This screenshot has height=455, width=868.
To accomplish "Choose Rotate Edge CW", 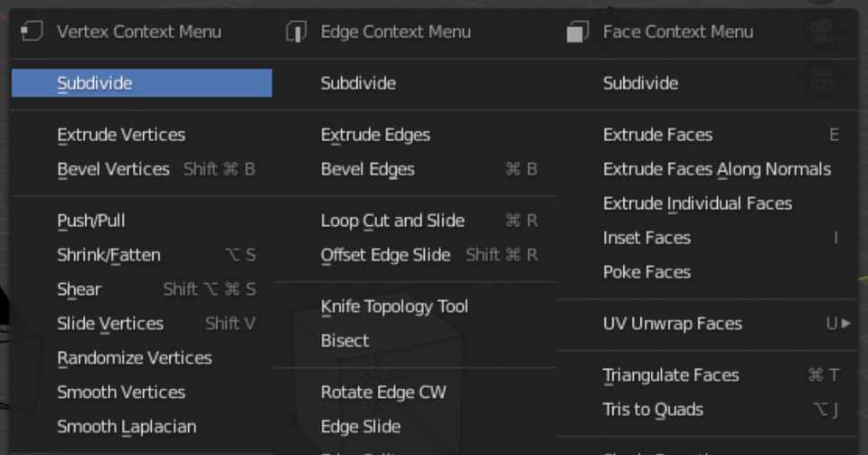I will click(383, 393).
